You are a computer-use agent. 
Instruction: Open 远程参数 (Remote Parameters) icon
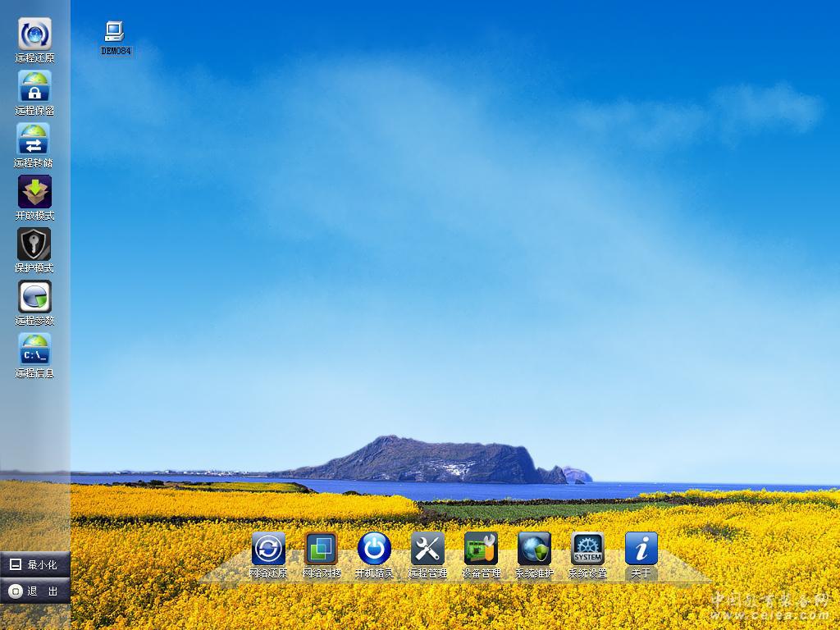click(34, 297)
